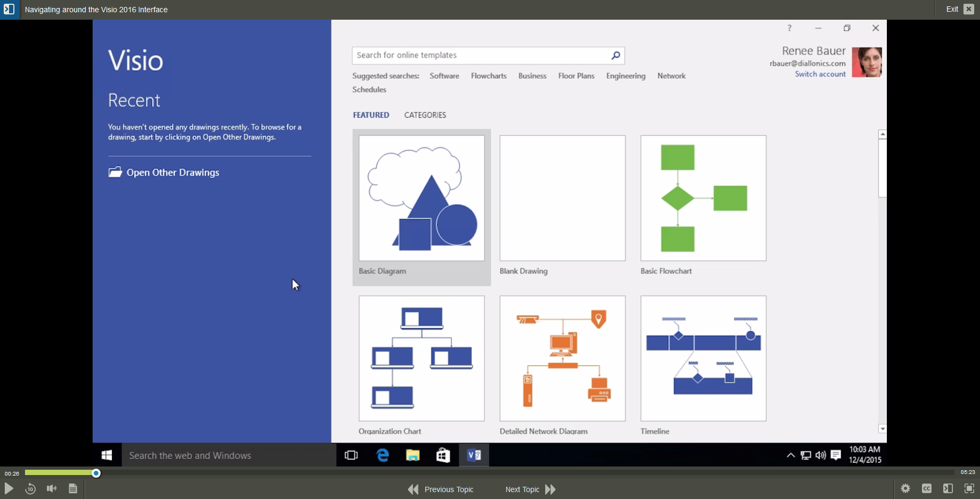
Task: Enter fullscreen mode
Action: 970,488
